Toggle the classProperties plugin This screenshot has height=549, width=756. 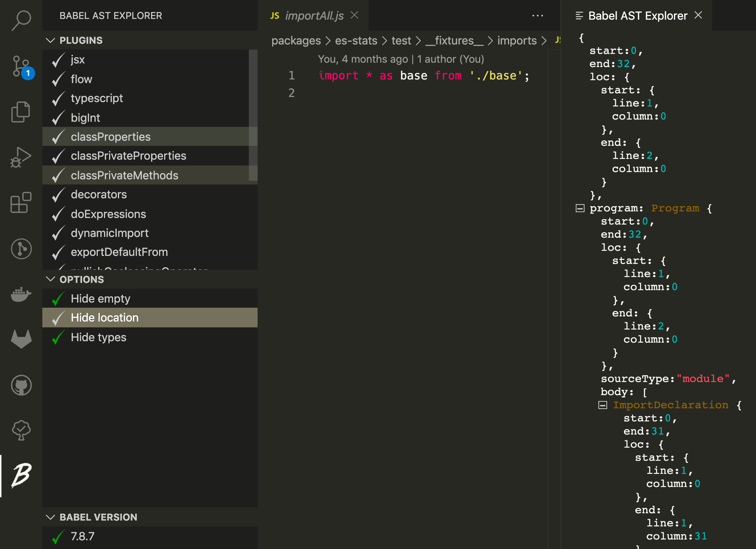point(150,137)
